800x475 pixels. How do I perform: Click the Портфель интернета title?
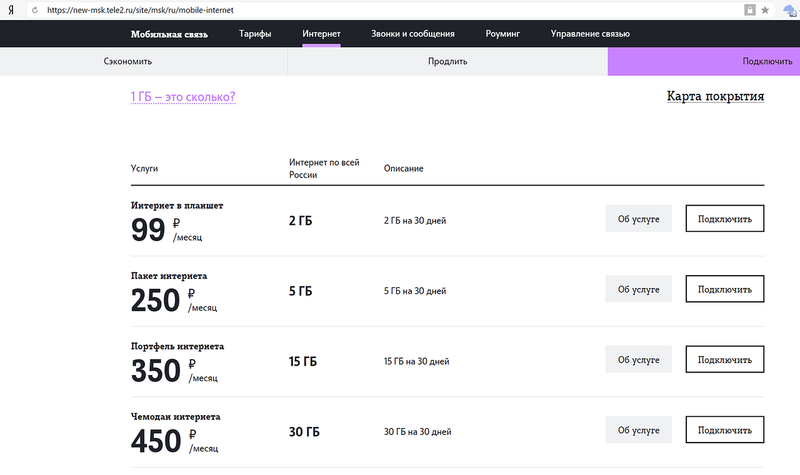point(177,346)
